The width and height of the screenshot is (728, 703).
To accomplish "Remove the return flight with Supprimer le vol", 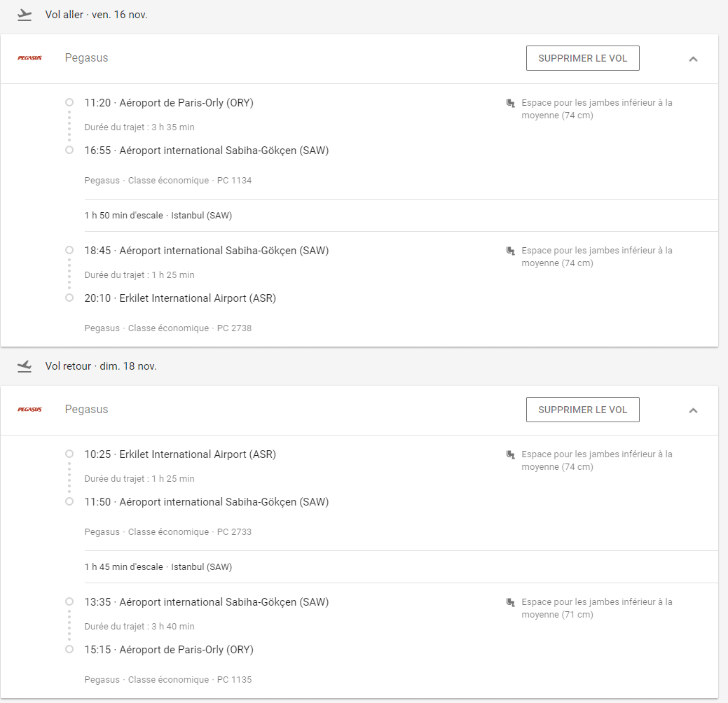I will click(x=582, y=410).
